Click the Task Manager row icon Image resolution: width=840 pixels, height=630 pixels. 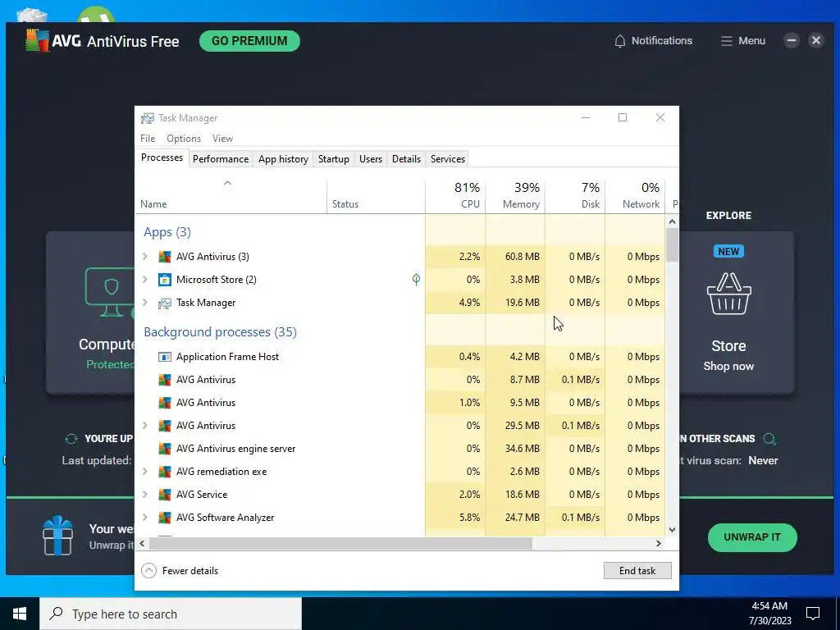click(164, 303)
